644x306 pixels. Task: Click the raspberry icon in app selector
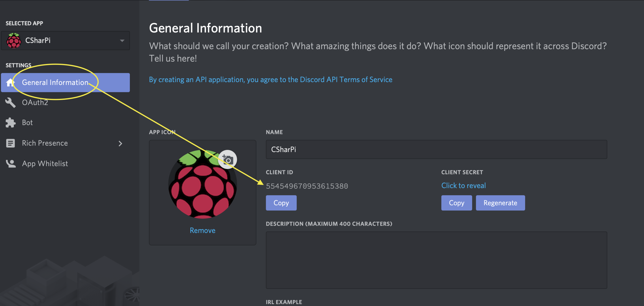pos(14,41)
